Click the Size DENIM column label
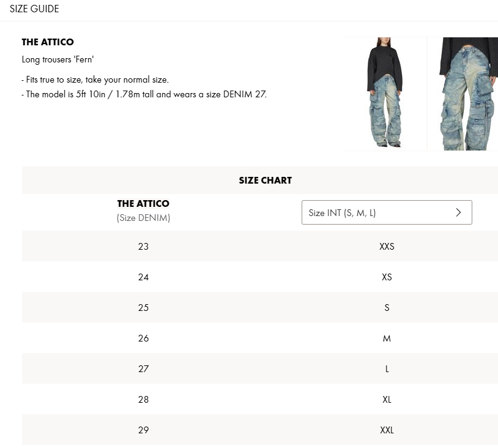Screen dimensions: 498x448 (143, 218)
